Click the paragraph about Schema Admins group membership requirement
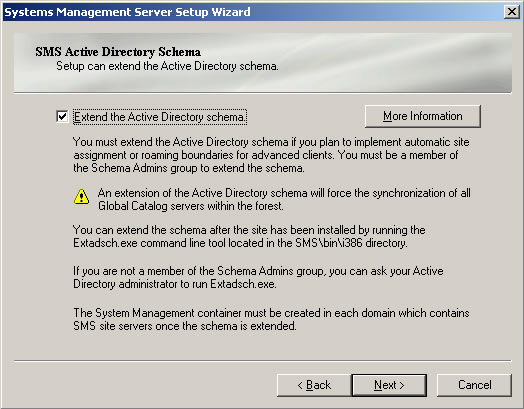 coord(271,155)
